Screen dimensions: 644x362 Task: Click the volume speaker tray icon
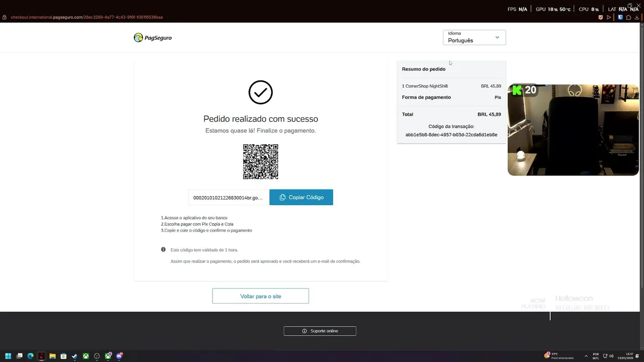coord(611,356)
